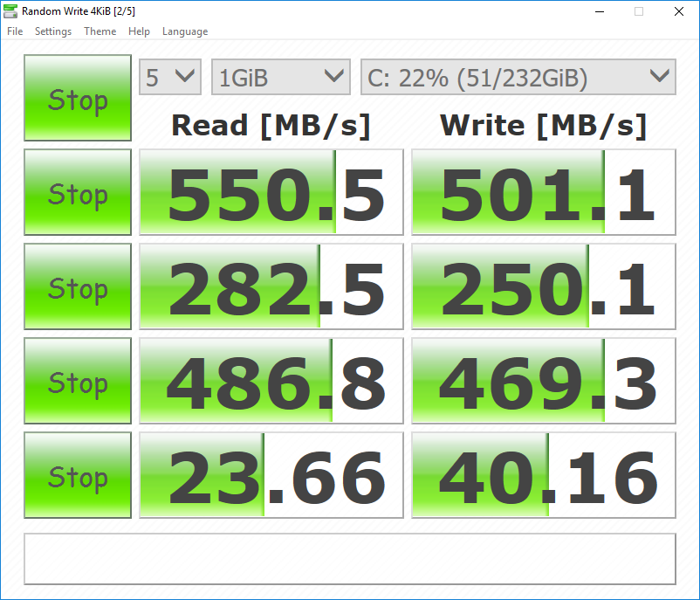Image resolution: width=700 pixels, height=600 pixels.
Task: Expand the test count dropdown showing 5
Action: (170, 77)
